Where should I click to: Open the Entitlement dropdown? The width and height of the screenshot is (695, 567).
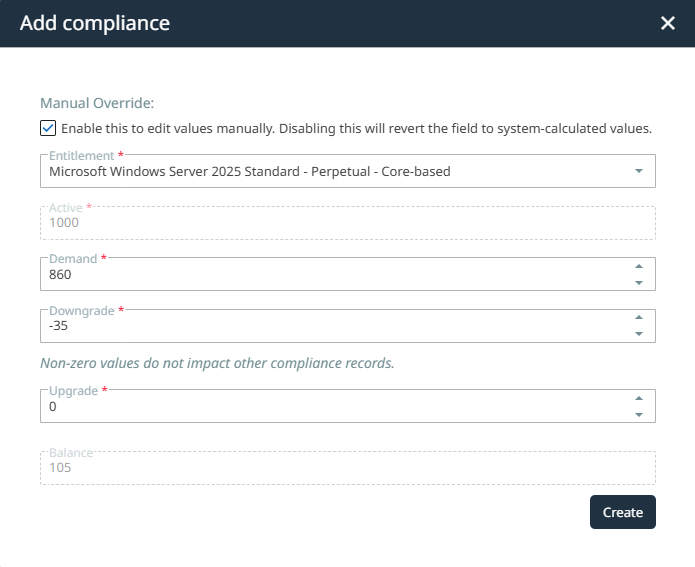click(348, 171)
